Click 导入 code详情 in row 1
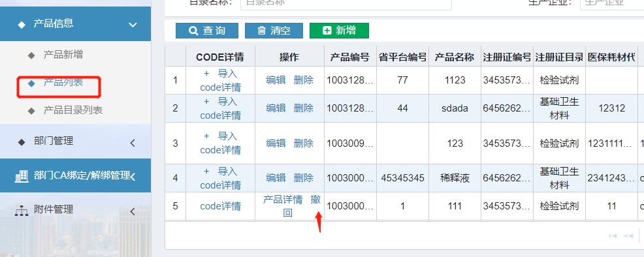 pos(221,81)
